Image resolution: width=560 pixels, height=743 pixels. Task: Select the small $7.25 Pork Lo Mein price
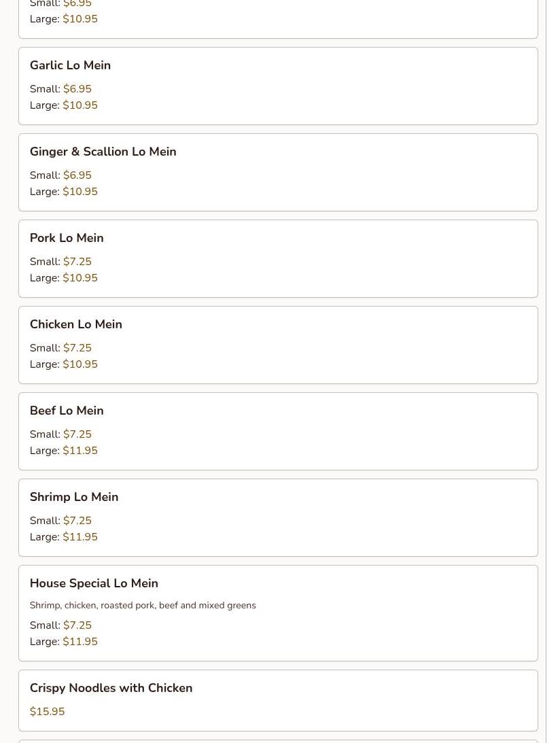coord(77,262)
